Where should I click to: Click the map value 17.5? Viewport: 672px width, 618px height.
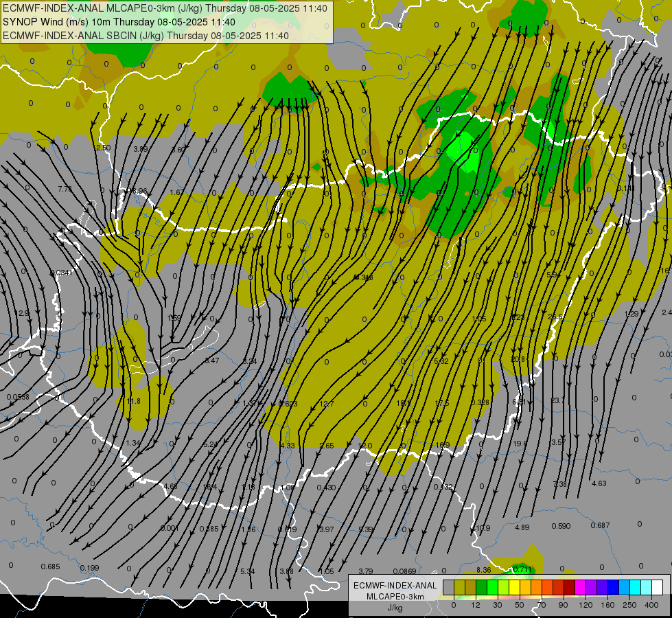click(x=442, y=403)
